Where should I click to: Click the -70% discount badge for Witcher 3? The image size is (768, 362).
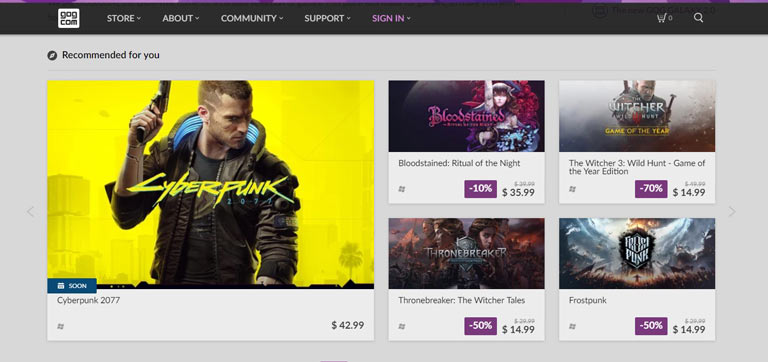coord(651,189)
